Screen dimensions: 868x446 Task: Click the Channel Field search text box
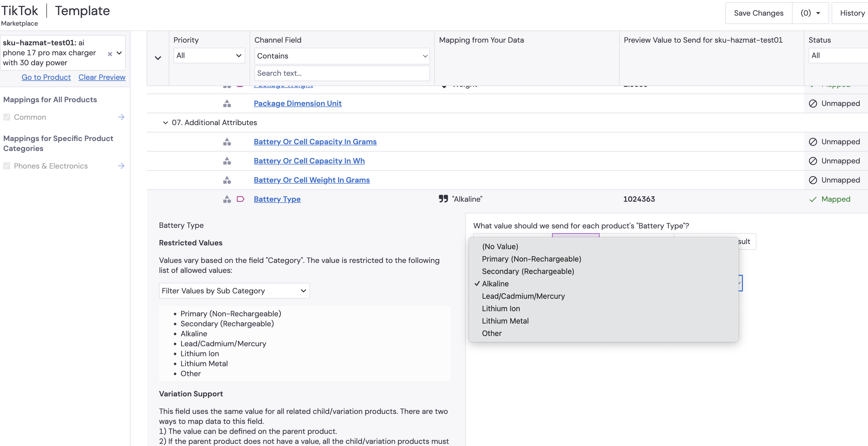pos(342,73)
